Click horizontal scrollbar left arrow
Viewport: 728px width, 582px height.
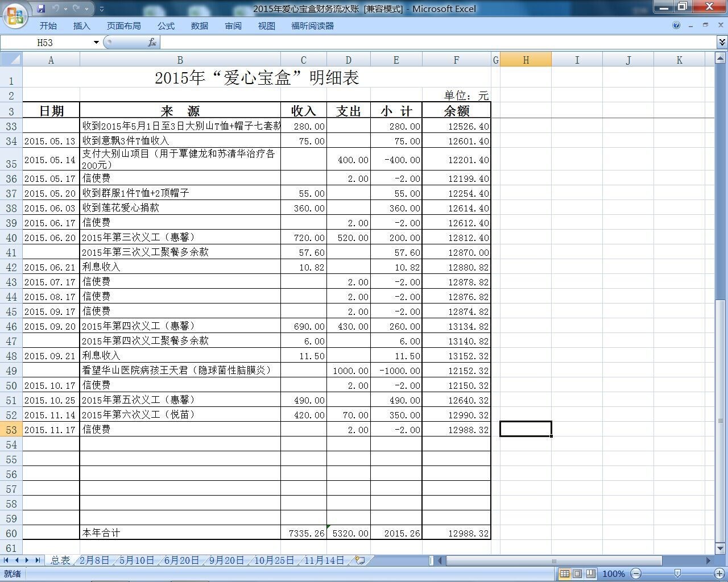tap(440, 560)
